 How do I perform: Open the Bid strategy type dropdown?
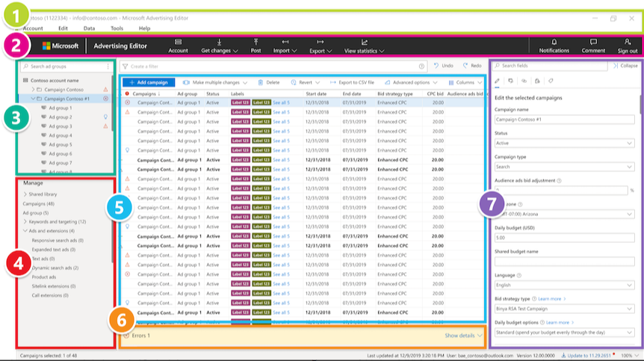[564, 309]
